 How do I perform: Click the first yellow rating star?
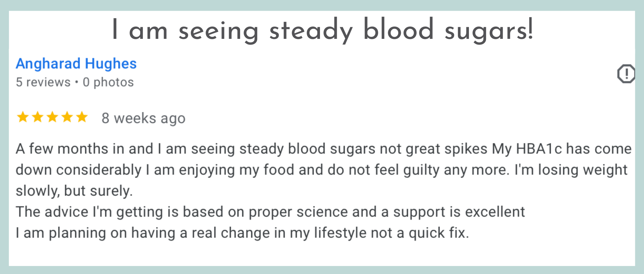(23, 117)
